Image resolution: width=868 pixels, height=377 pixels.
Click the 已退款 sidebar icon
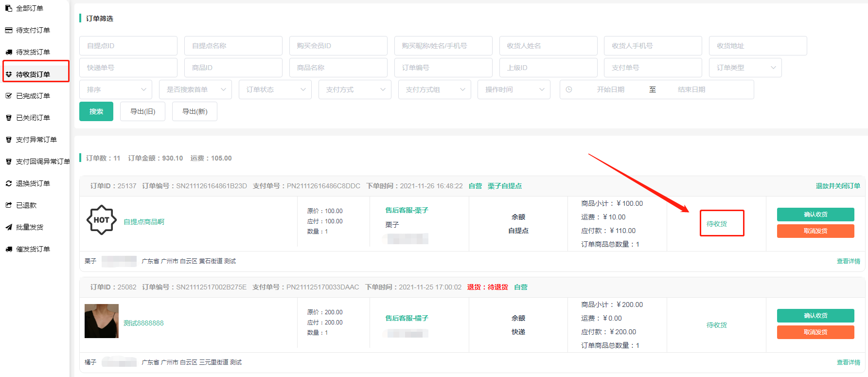[x=9, y=205]
